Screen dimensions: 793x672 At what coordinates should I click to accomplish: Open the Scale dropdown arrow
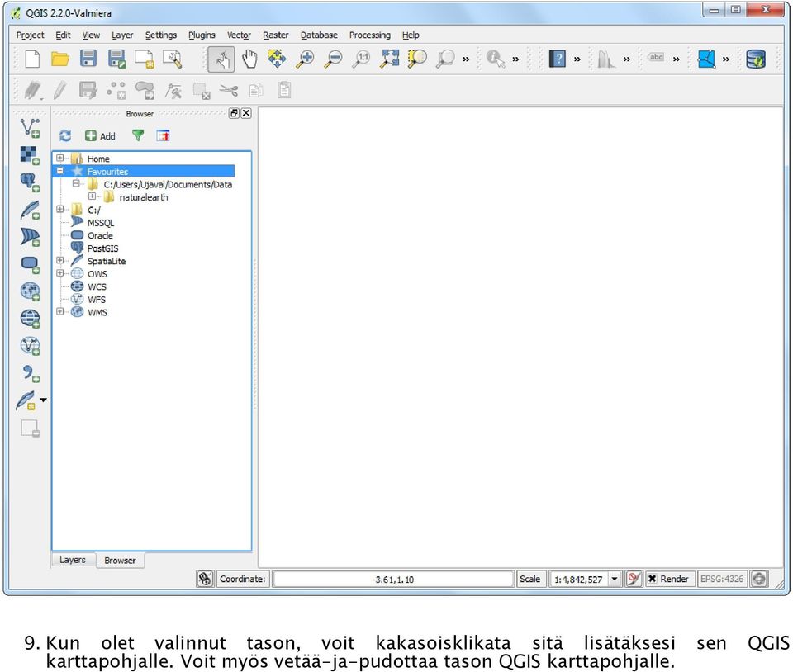(615, 579)
